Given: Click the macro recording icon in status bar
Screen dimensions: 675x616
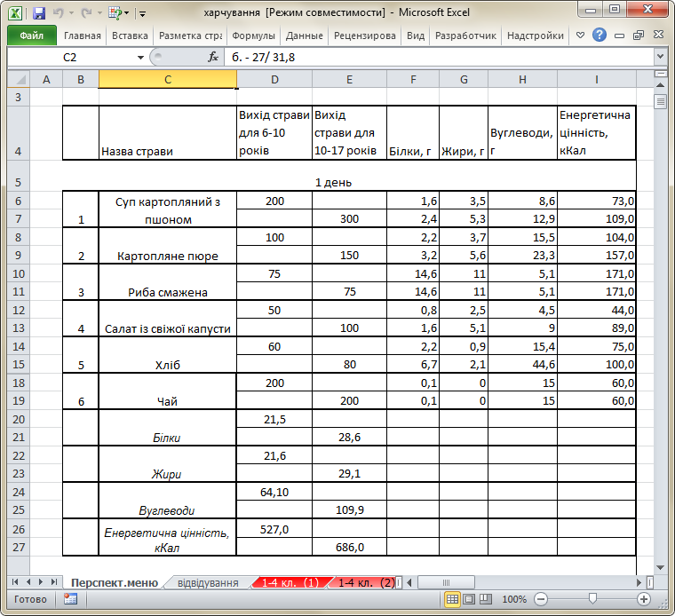Looking at the screenshot, I should 70,599.
